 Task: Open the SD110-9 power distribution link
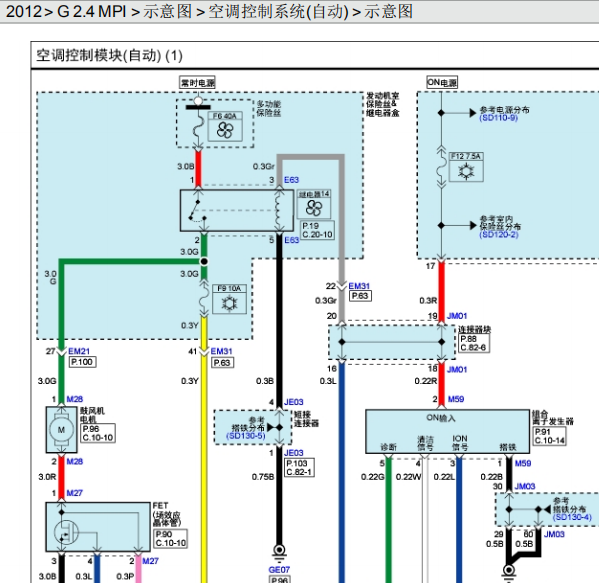[499, 118]
